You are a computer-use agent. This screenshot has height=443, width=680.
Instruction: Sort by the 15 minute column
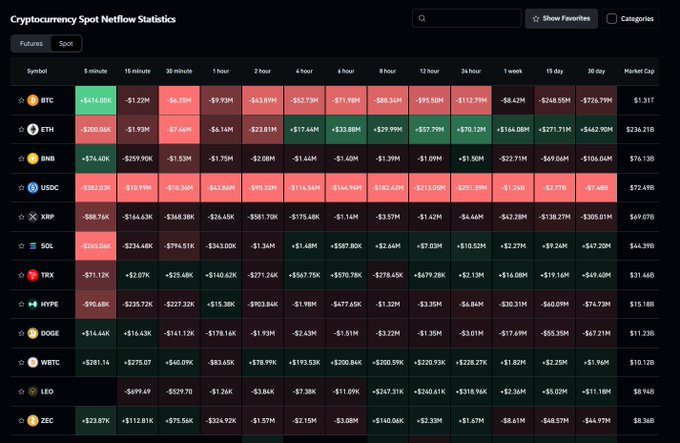click(x=137, y=71)
